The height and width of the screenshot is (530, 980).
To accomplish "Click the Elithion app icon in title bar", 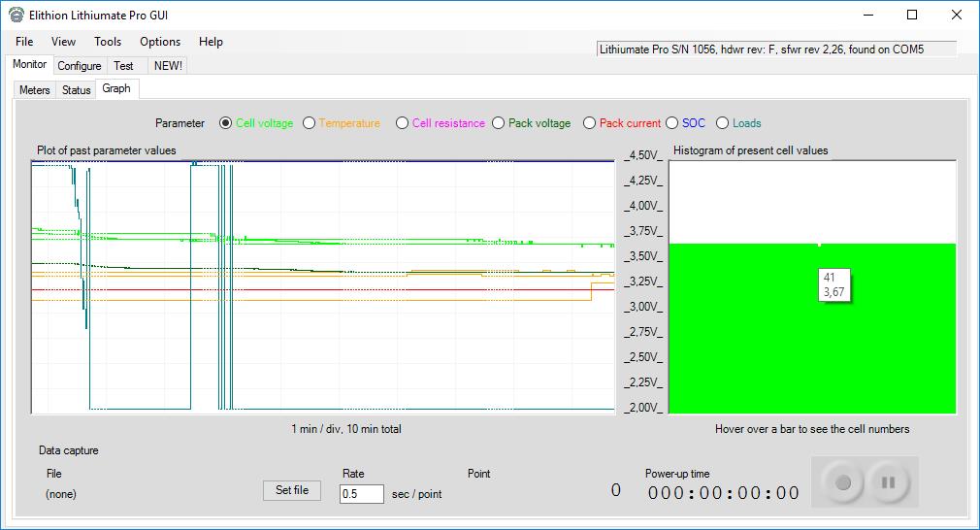I will pos(16,15).
